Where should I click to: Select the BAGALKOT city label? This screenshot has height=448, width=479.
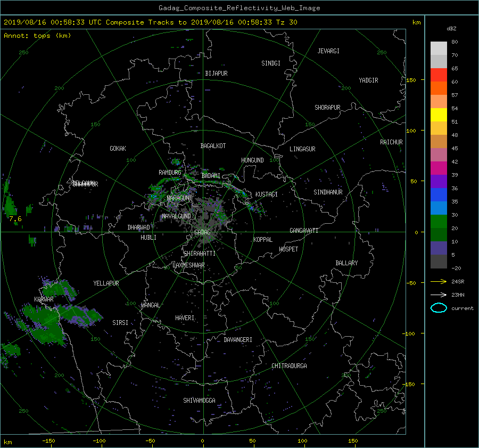213,146
